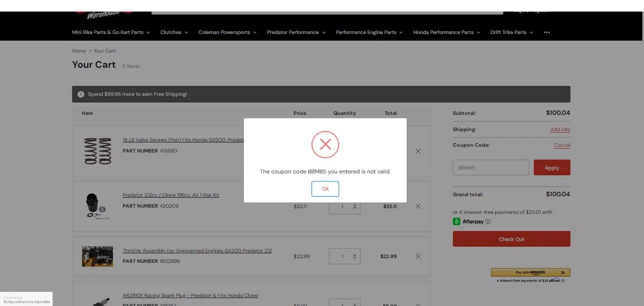Go to Home breadcrumb link
The height and width of the screenshot is (306, 644).
point(79,51)
